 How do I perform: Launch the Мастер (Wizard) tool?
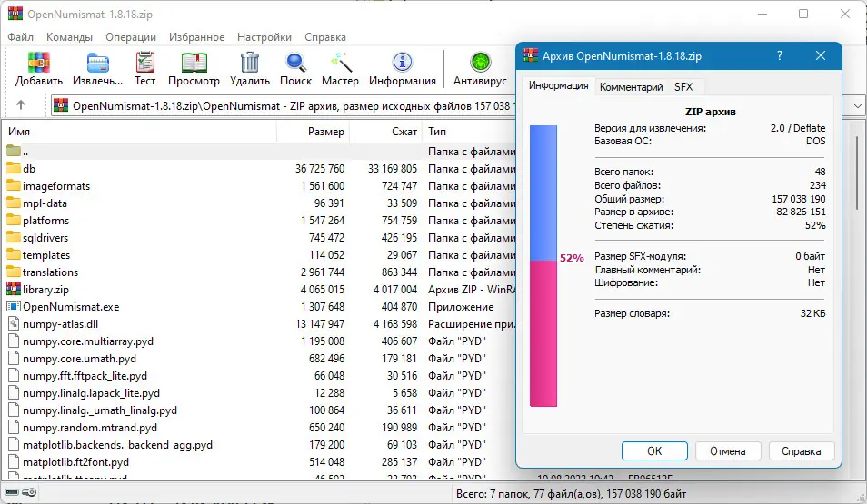click(341, 63)
